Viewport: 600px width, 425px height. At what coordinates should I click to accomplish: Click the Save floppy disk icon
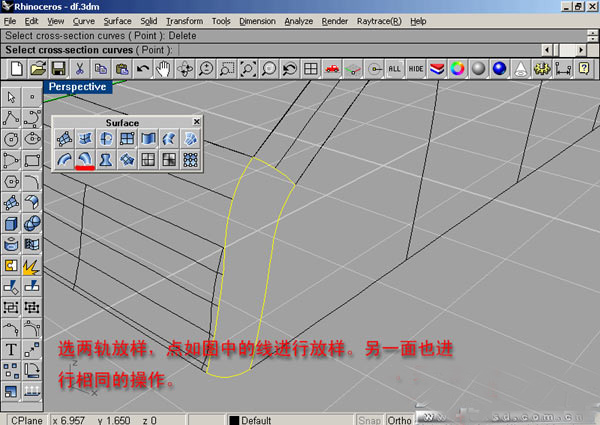point(58,68)
